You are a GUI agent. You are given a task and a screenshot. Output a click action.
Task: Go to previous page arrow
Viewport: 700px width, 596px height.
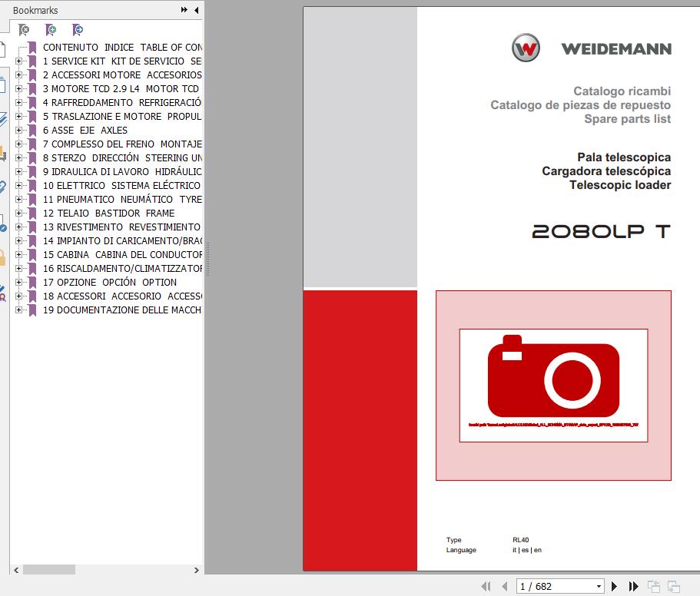tap(505, 586)
